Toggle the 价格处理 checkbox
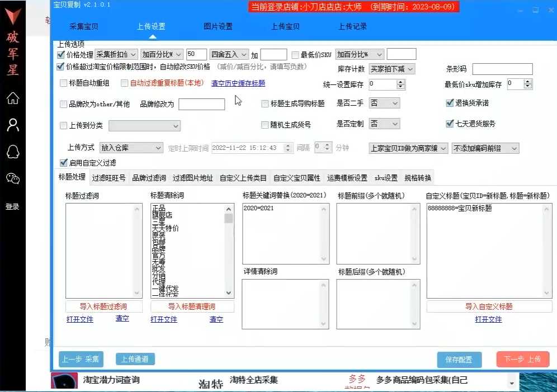 61,55
